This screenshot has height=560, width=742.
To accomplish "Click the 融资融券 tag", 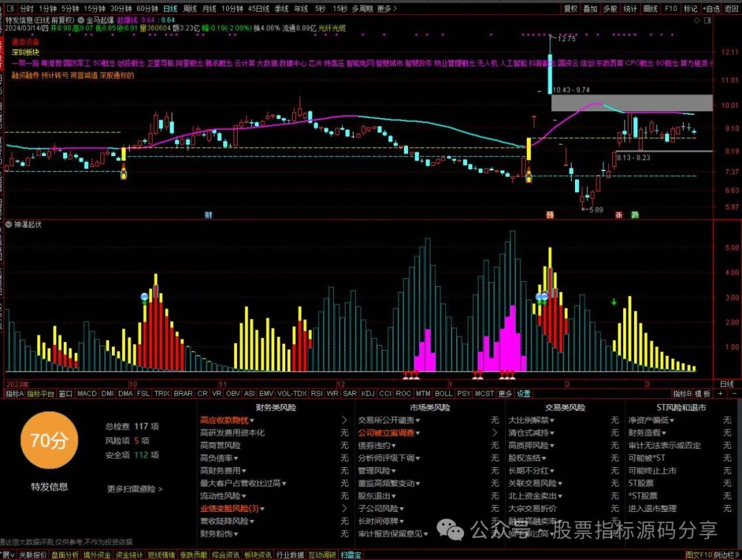I will (25, 76).
